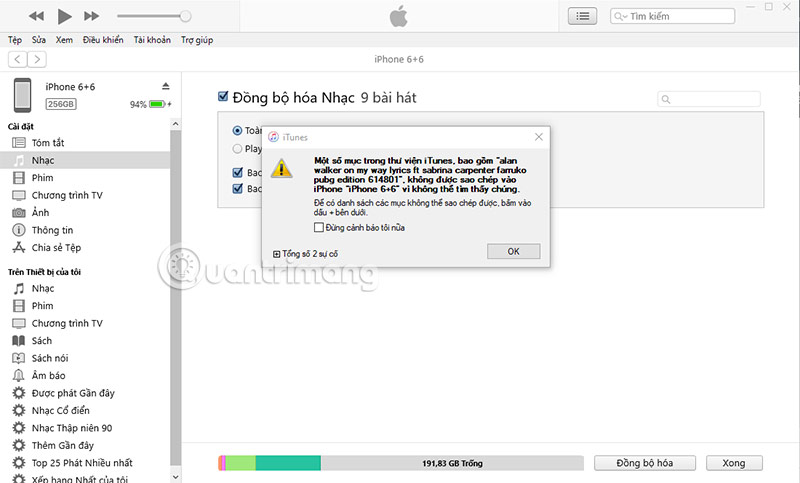Click the teal segment of storage bar
Viewport: 800px width, 483px height.
pyautogui.click(x=288, y=463)
